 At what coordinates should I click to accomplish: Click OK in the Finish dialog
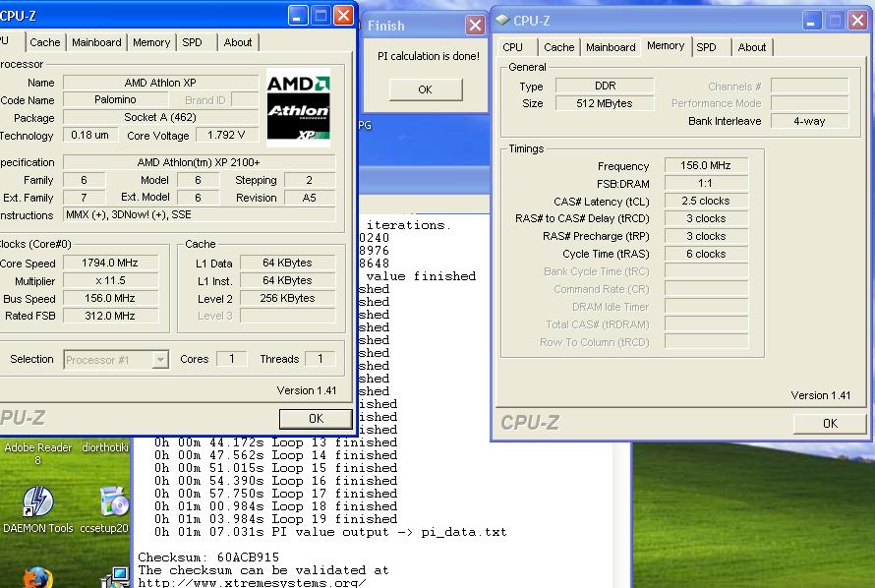tap(426, 89)
